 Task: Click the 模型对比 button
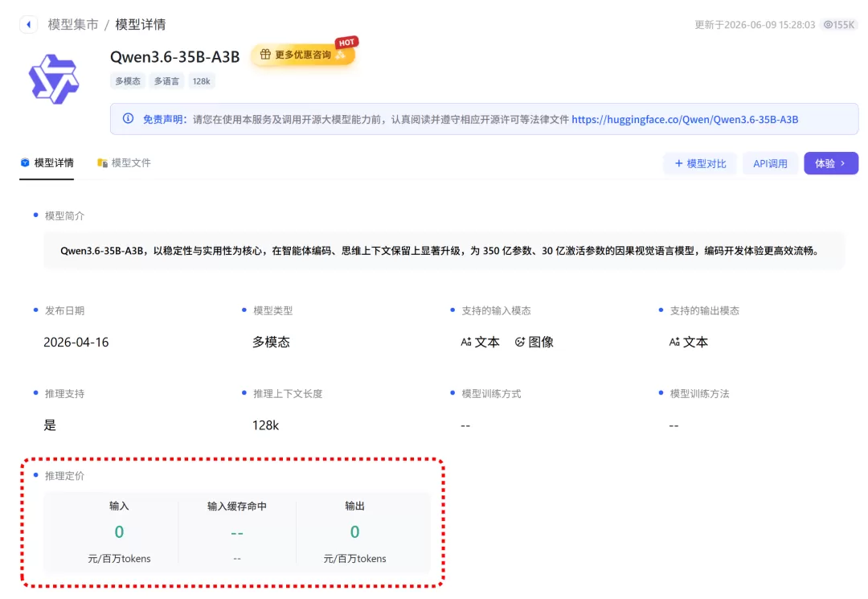tap(700, 163)
